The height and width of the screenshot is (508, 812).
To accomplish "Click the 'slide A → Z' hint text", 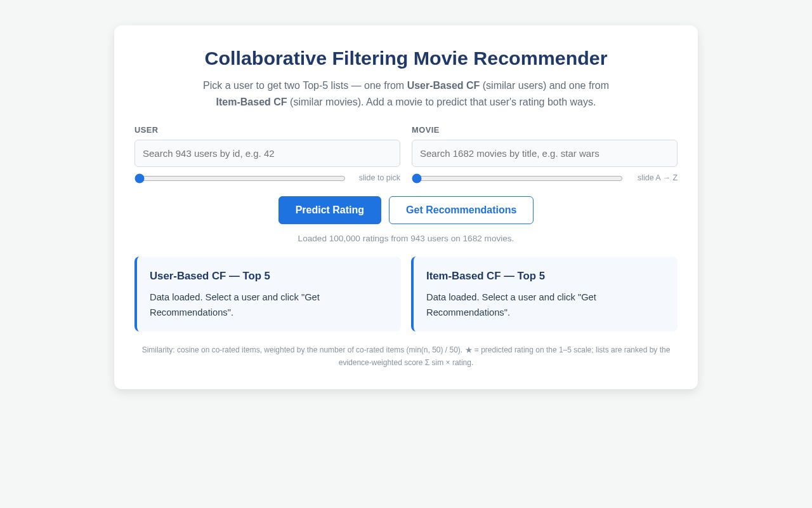I will click(x=657, y=178).
